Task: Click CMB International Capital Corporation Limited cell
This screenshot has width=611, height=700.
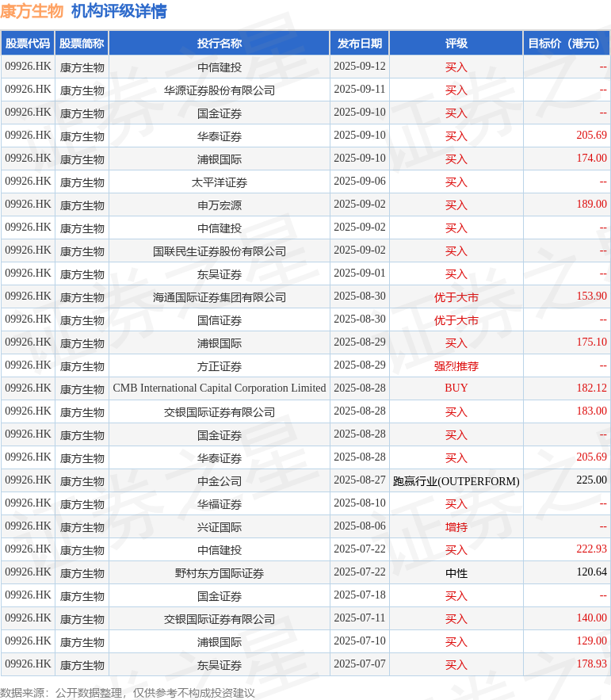Action: pyautogui.click(x=220, y=388)
